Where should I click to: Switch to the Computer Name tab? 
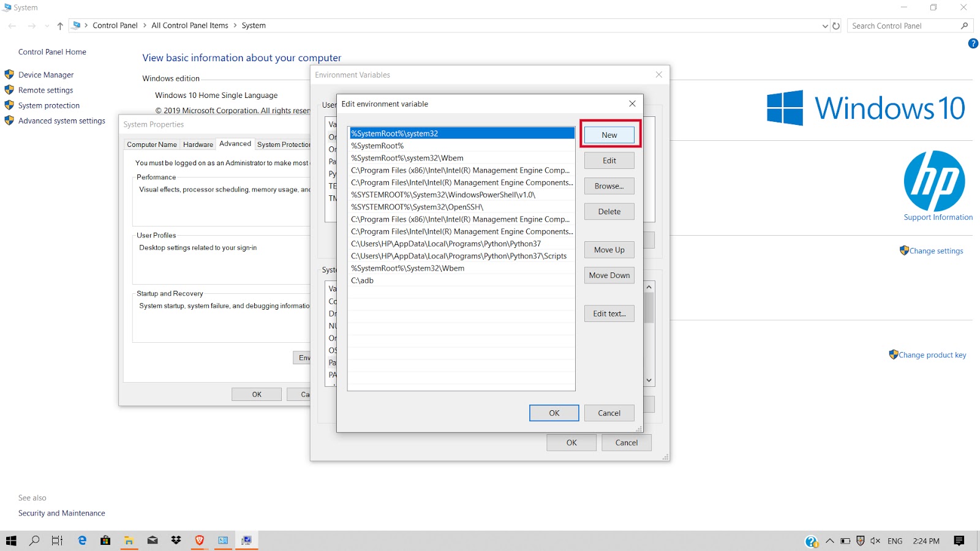[x=151, y=144]
